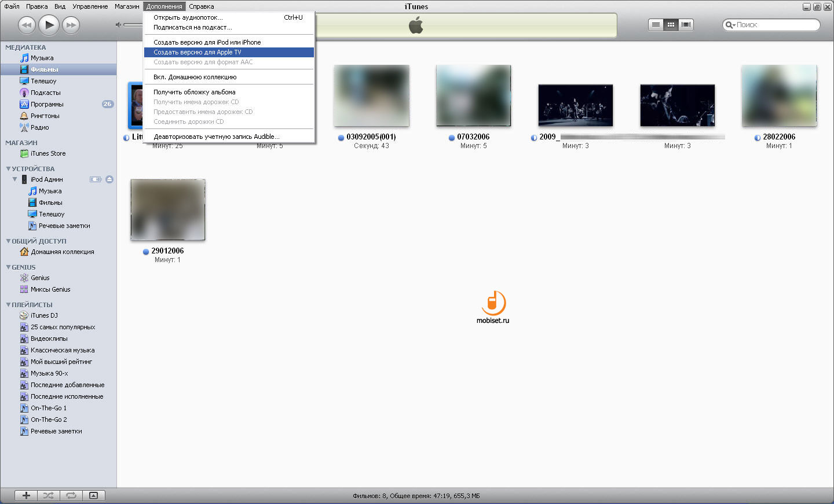834x504 pixels.
Task: Open Речевые заметки under iPod Админ
Action: coord(64,226)
